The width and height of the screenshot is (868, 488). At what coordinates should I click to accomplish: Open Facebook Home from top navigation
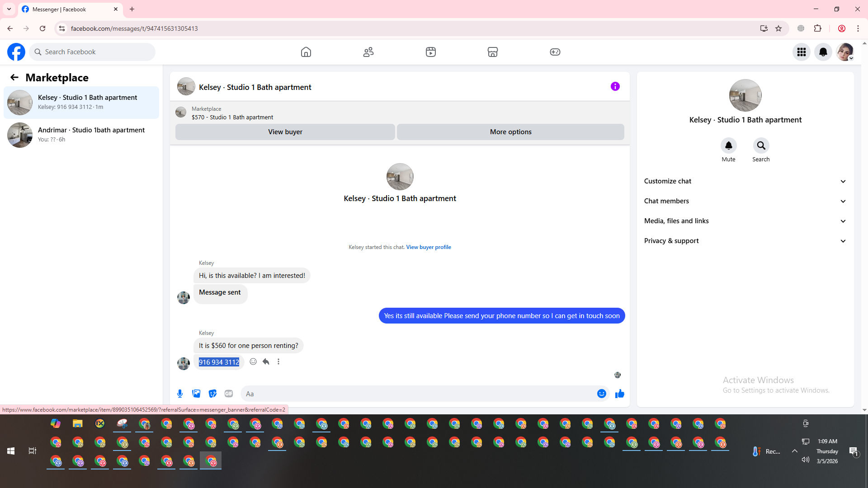pyautogui.click(x=306, y=52)
